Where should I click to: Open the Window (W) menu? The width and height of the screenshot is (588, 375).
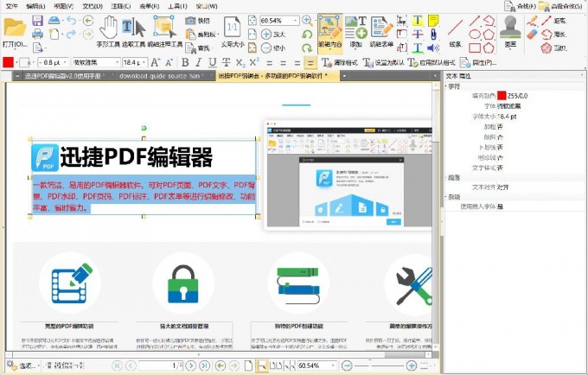207,6
